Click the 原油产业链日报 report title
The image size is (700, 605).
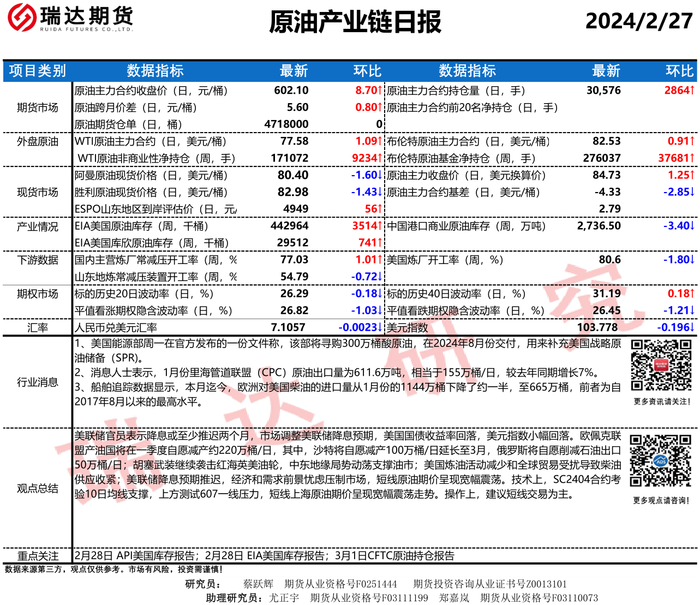(355, 22)
